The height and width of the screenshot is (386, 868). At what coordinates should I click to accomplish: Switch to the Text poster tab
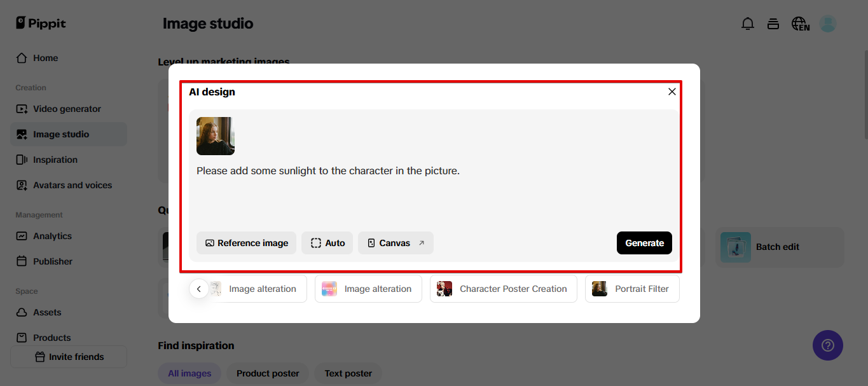[348, 373]
